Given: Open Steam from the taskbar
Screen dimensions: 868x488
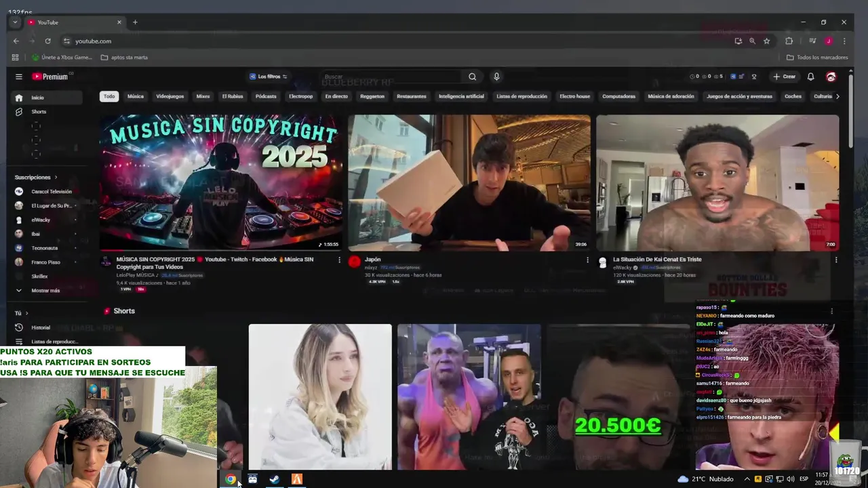Looking at the screenshot, I should (275, 479).
